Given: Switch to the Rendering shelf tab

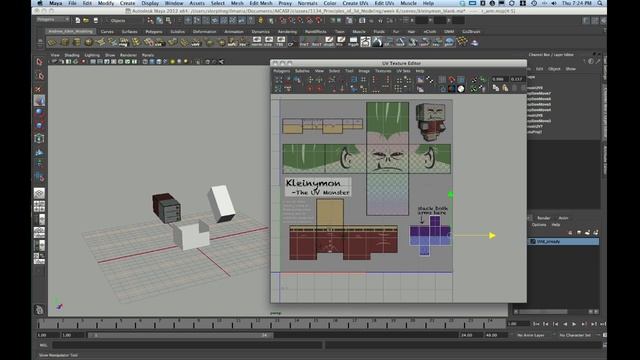Looking at the screenshot, I should coord(287,31).
